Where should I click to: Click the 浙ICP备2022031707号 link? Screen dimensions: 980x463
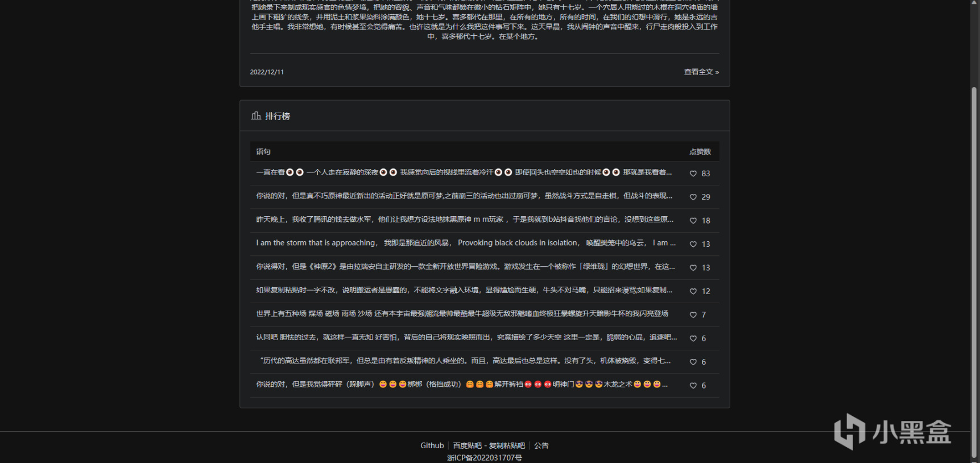(x=485, y=458)
